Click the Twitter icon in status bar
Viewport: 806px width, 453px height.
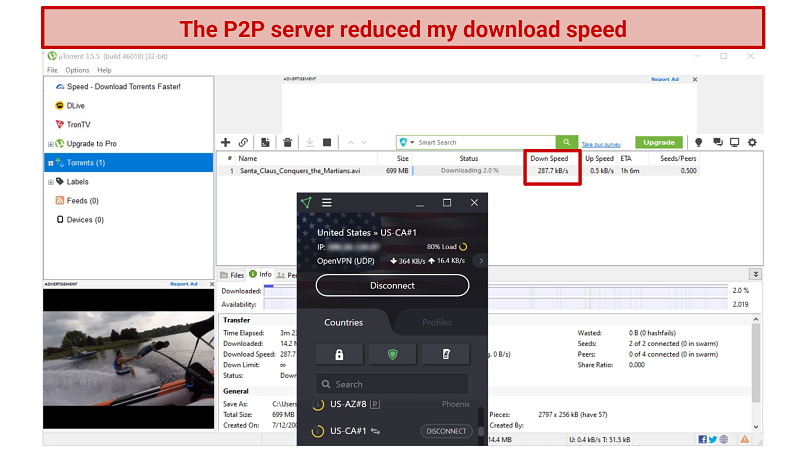pyautogui.click(x=712, y=439)
